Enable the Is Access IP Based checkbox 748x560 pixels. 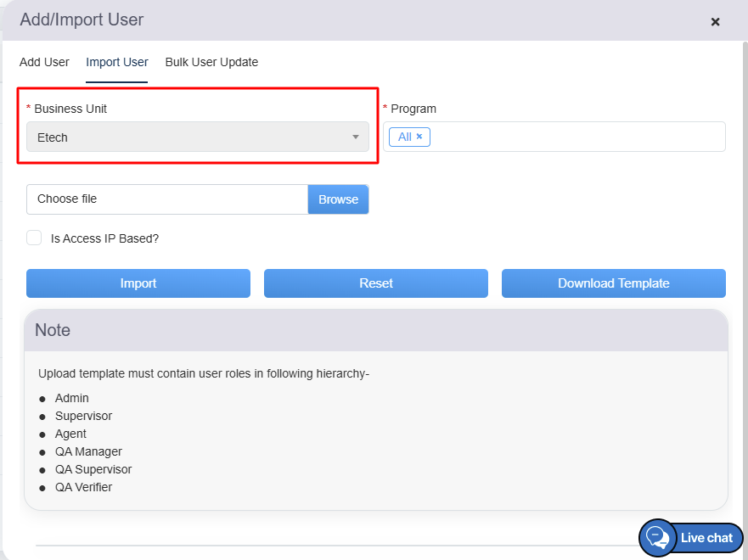[x=34, y=238]
